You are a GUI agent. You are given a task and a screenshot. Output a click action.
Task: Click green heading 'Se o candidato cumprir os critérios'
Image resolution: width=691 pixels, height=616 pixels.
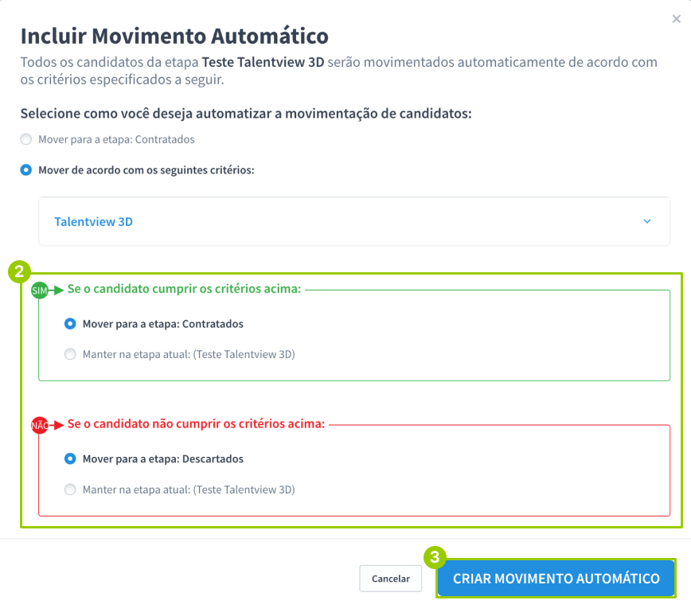point(184,289)
